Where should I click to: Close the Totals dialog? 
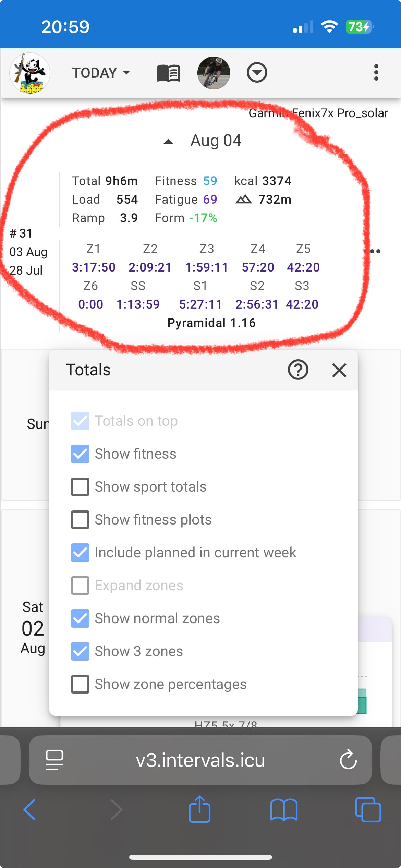coord(339,370)
